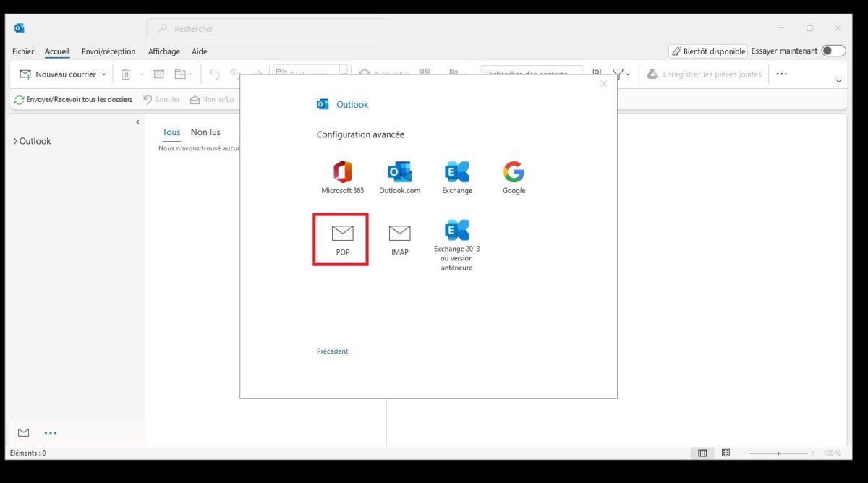Expand the ribbon display options chevron
The width and height of the screenshot is (868, 483).
point(838,80)
